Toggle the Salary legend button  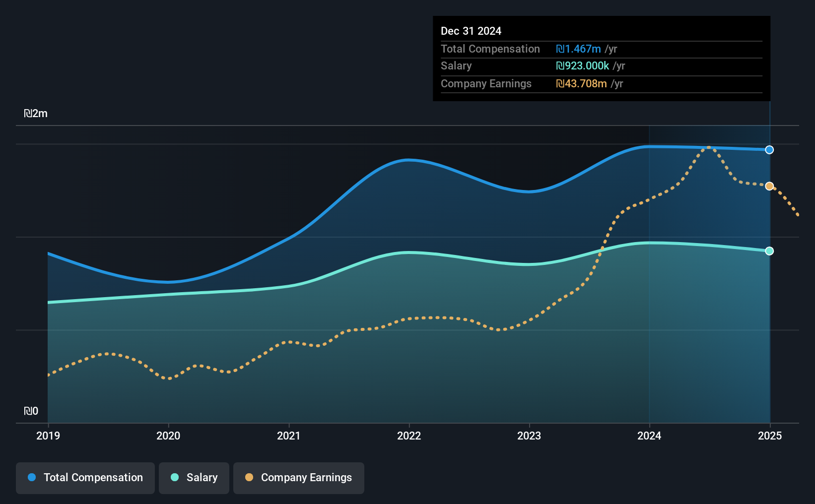click(194, 478)
